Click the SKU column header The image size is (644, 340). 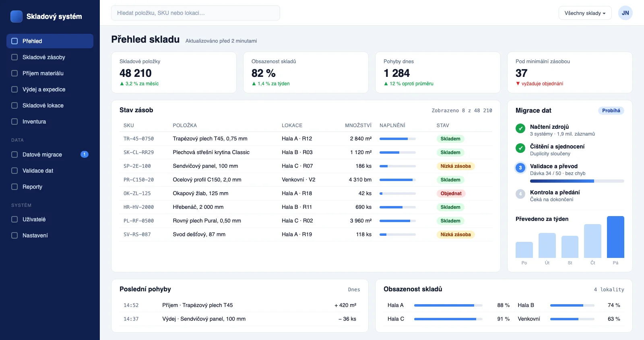[129, 126]
